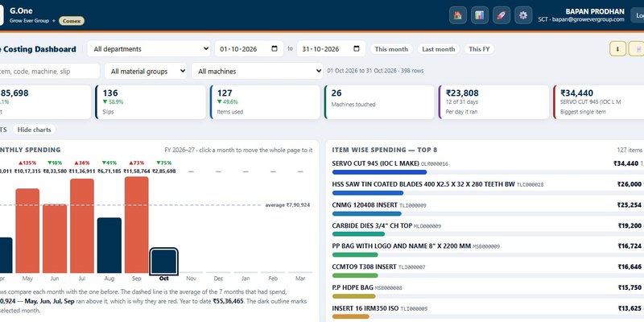The height and width of the screenshot is (322, 644).
Task: Click the 398 rows date range summary text
Action: [x=375, y=71]
